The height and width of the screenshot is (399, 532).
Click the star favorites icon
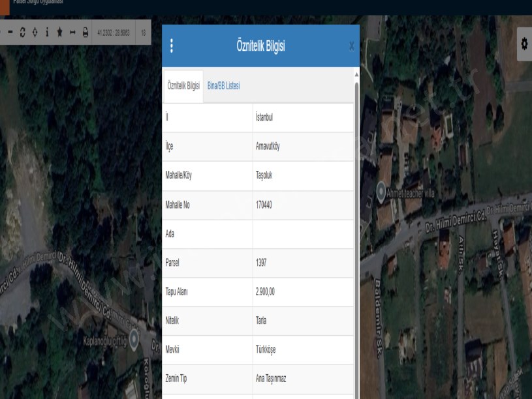click(x=61, y=33)
